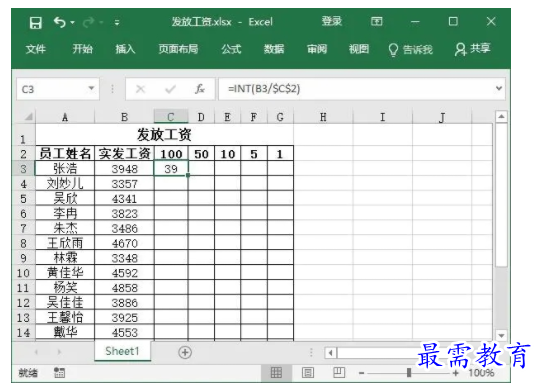Open the Ribbon Display Options icon
The image size is (539, 387).
[377, 22]
